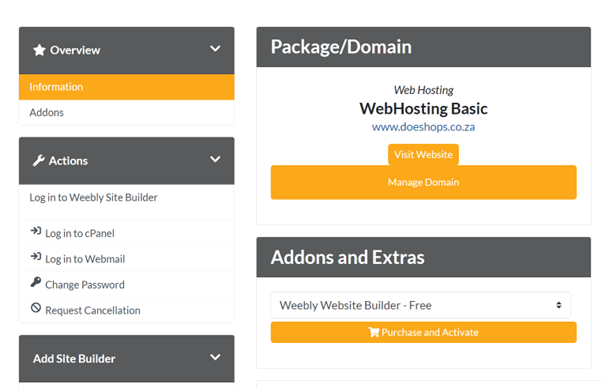Click the star icon beside Overview

coord(39,50)
